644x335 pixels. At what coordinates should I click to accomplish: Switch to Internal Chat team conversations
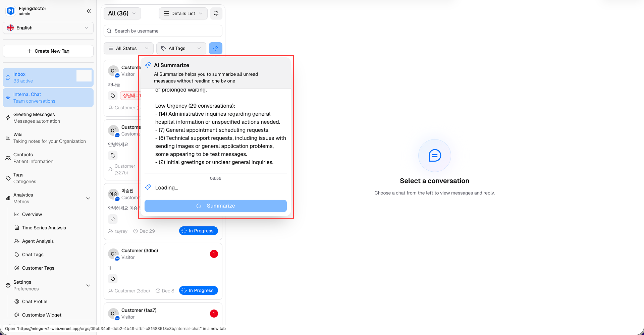click(x=48, y=98)
